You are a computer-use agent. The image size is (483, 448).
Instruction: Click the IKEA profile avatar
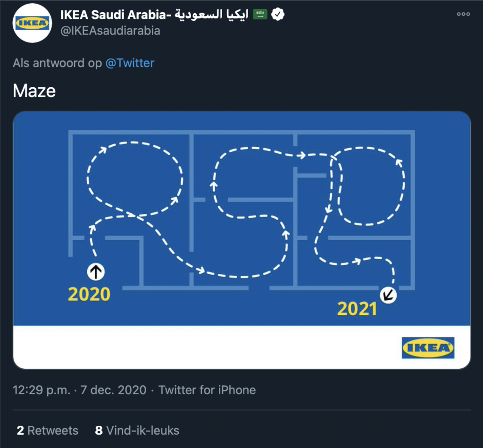pos(32,23)
